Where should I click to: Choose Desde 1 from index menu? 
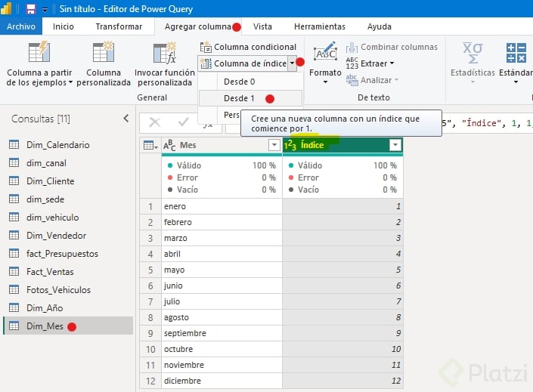tap(250, 98)
